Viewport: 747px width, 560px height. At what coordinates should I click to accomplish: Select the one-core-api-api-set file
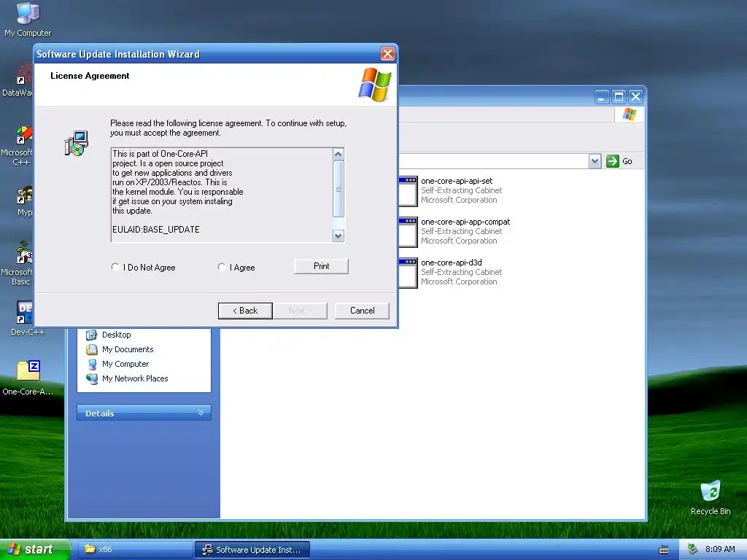[x=457, y=181]
